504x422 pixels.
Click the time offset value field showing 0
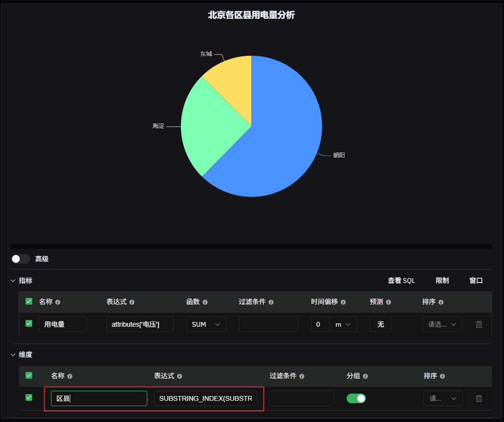click(x=320, y=324)
